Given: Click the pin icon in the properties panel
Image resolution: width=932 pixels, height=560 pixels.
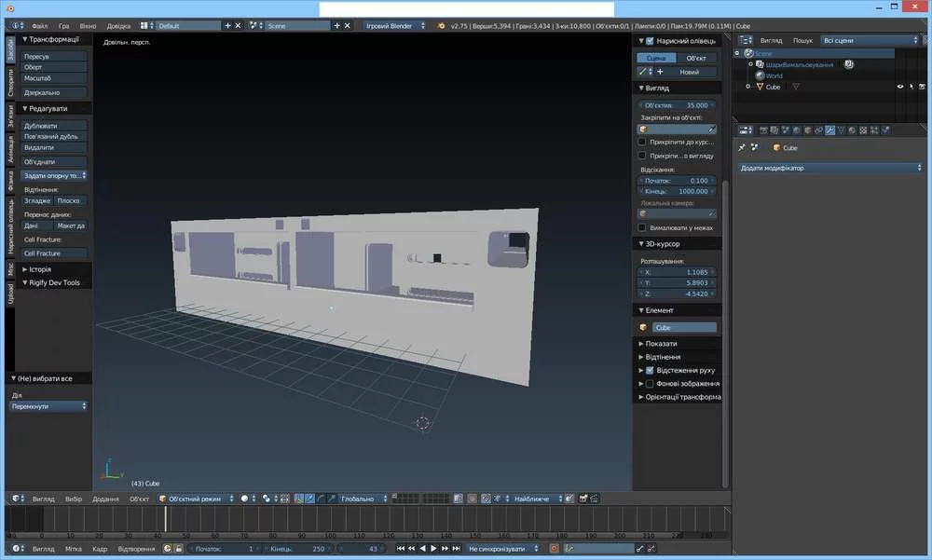Looking at the screenshot, I should coord(742,147).
